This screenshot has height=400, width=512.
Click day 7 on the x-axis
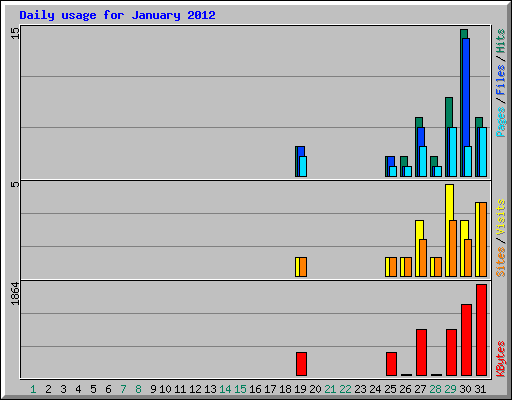coord(123,389)
